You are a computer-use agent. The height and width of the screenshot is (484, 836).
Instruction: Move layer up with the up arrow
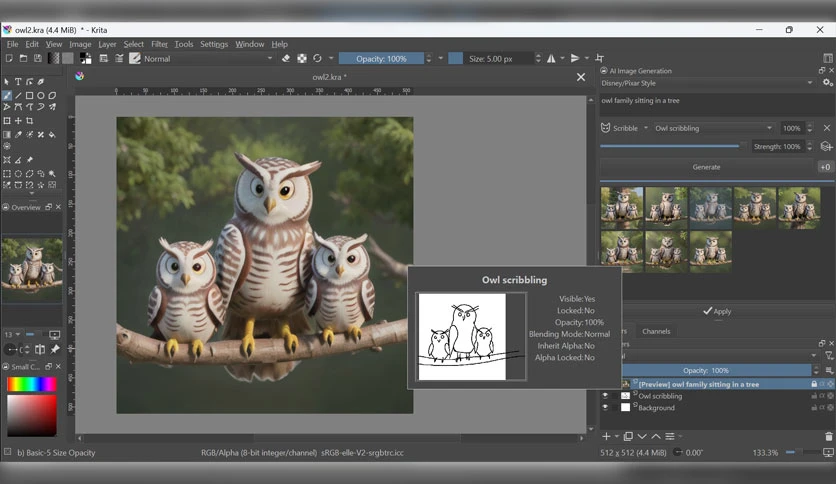click(656, 437)
